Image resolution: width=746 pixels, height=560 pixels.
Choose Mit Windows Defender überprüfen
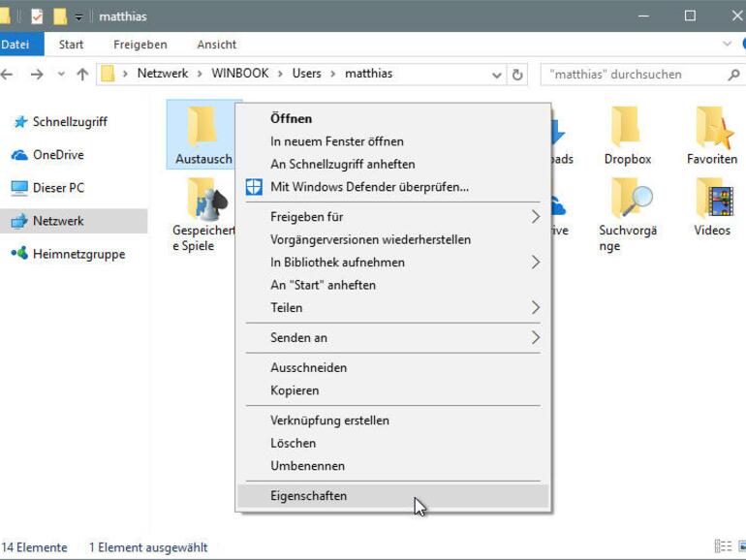393,187
